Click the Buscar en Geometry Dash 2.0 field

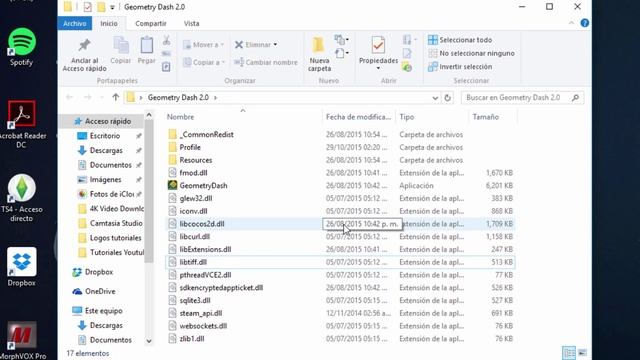[522, 98]
